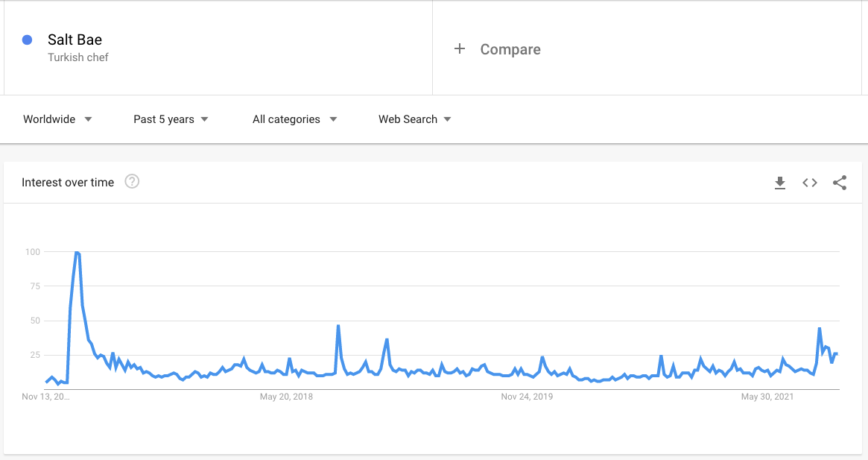Click the May 30, 2021 axis label
Screen dimensions: 868x460
click(x=767, y=397)
